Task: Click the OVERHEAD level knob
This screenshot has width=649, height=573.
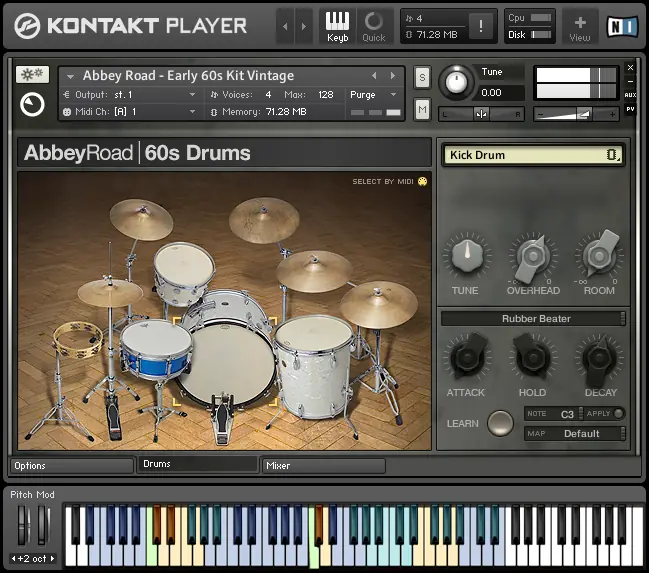Action: [x=533, y=258]
